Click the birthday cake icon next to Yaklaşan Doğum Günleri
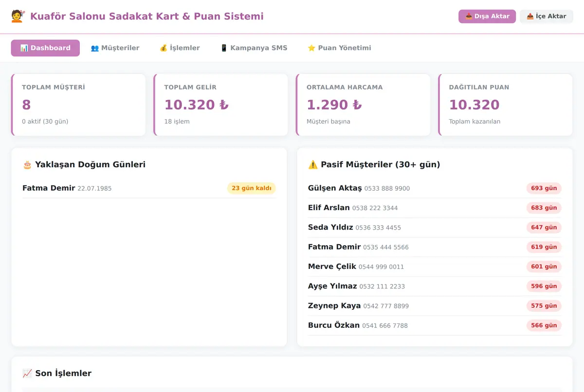 tap(27, 164)
